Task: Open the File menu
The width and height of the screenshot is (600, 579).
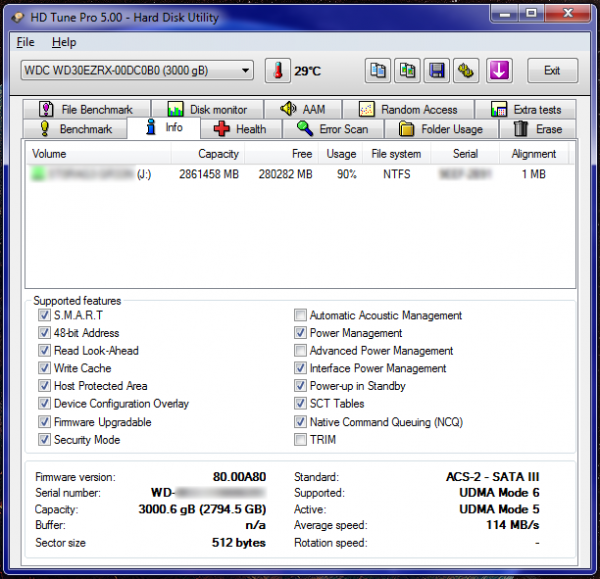Action: click(26, 42)
